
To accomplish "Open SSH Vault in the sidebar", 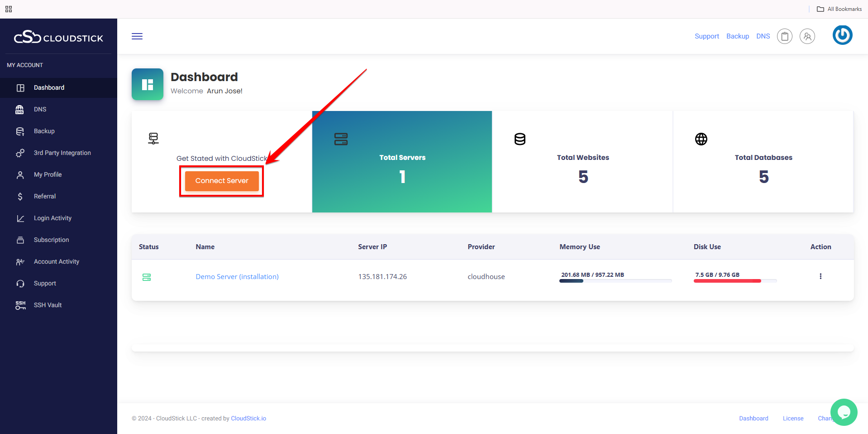I will click(x=48, y=305).
